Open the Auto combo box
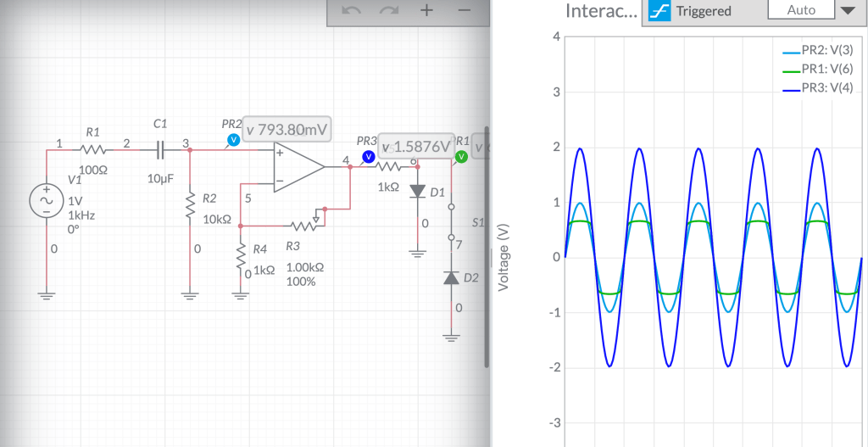This screenshot has width=868, height=447. 800,10
